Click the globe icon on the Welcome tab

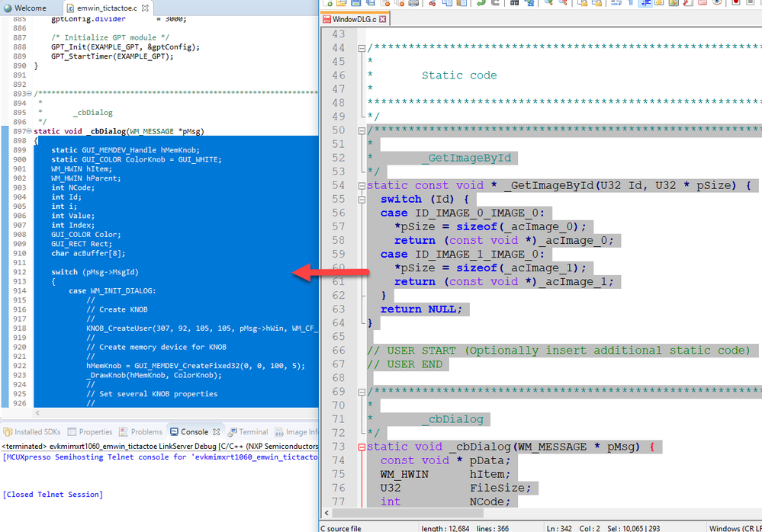tap(8, 8)
